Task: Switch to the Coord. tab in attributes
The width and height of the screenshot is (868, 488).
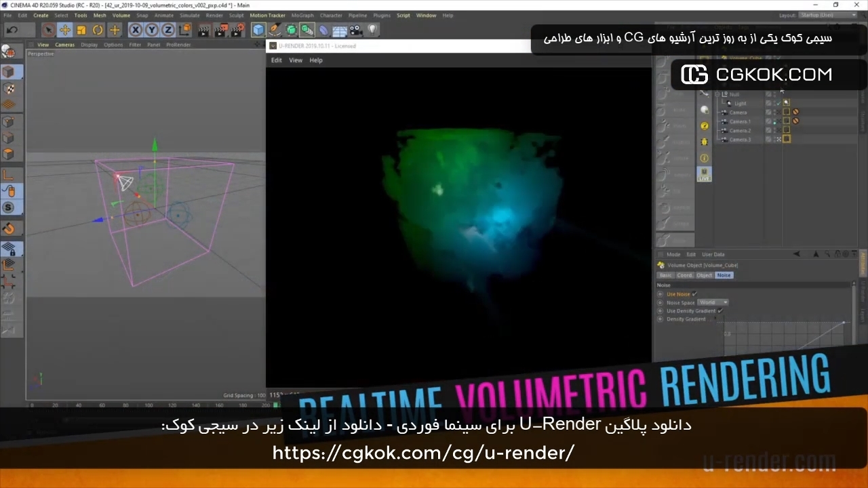Action: coord(685,275)
